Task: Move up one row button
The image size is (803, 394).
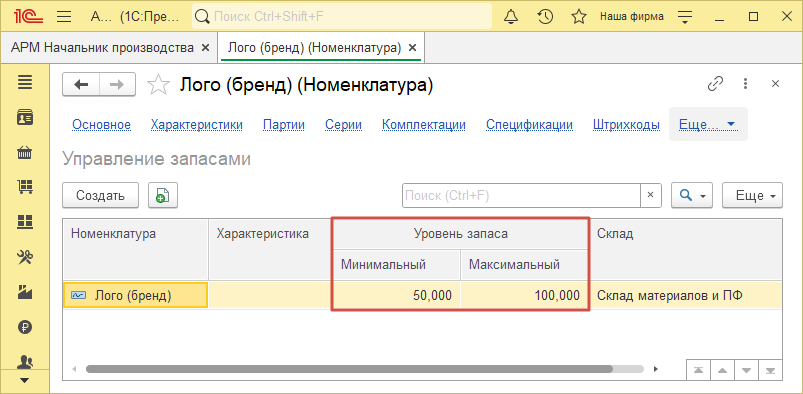Action: [x=722, y=370]
